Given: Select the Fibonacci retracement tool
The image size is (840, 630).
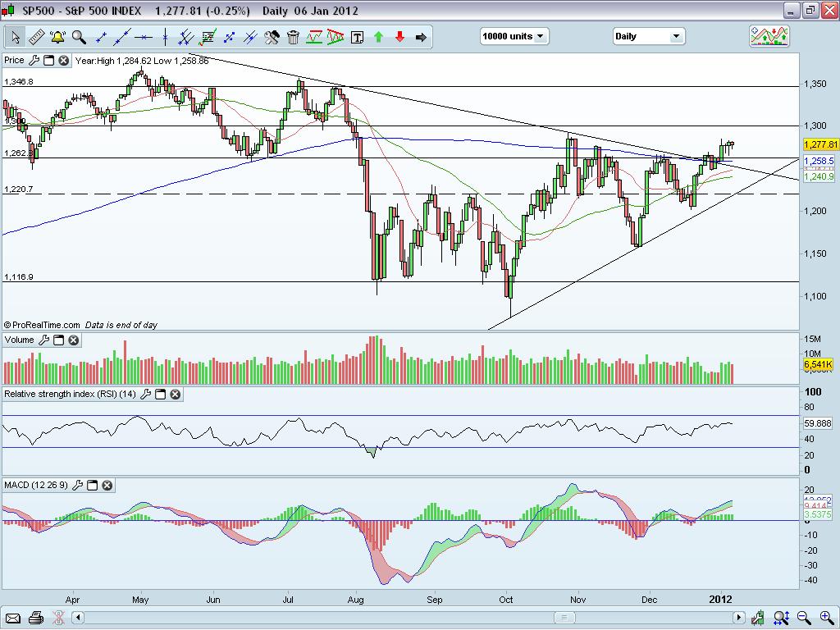Looking at the screenshot, I should (x=208, y=37).
